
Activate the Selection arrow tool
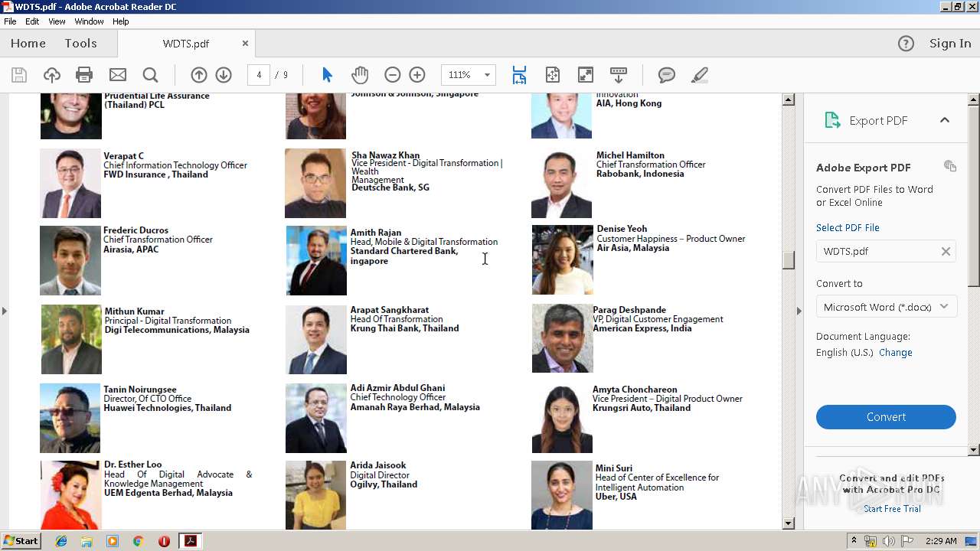(327, 75)
